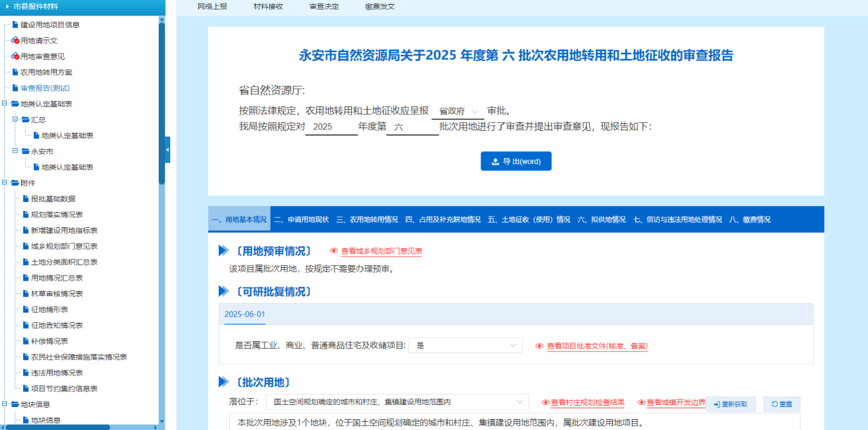Click the 重新获取 button
868x430 pixels.
730,404
